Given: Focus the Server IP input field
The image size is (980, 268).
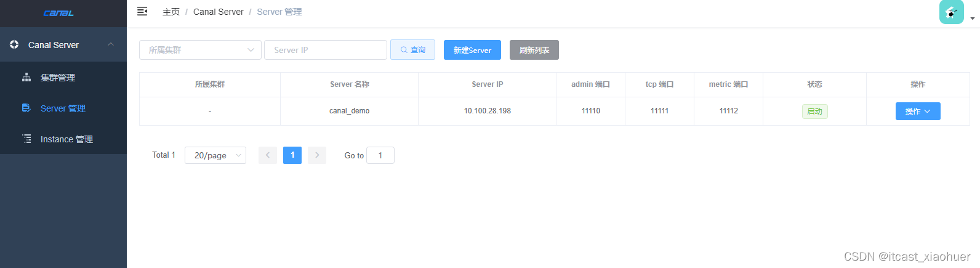Looking at the screenshot, I should click(326, 50).
